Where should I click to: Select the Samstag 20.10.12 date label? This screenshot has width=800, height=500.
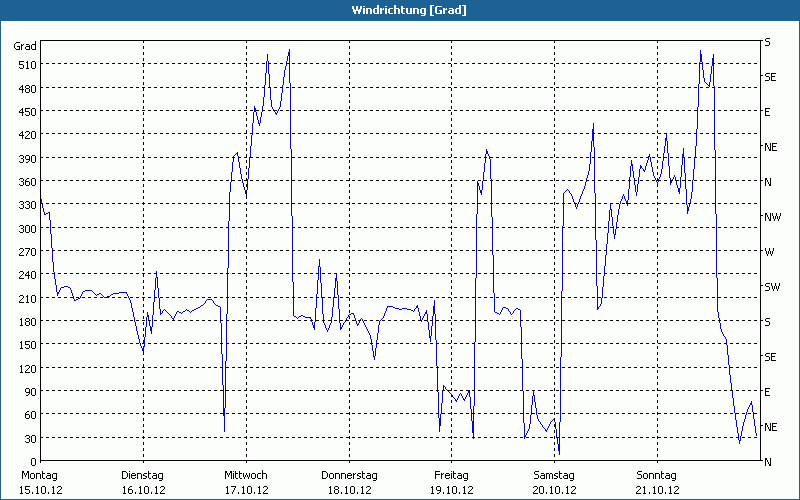click(554, 482)
